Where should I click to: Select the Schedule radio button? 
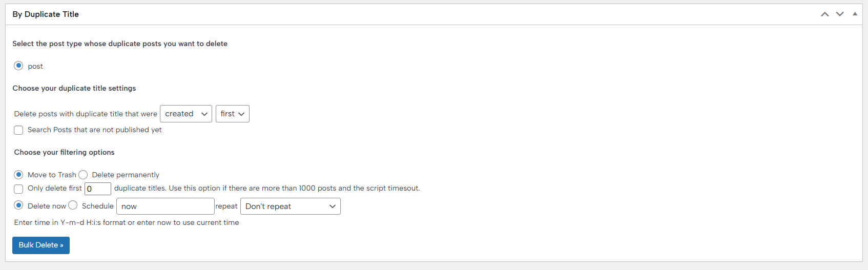click(x=73, y=205)
